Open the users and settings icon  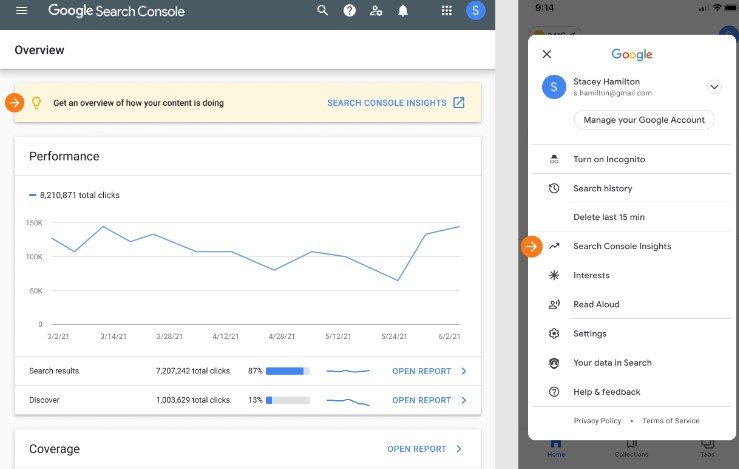(x=376, y=11)
